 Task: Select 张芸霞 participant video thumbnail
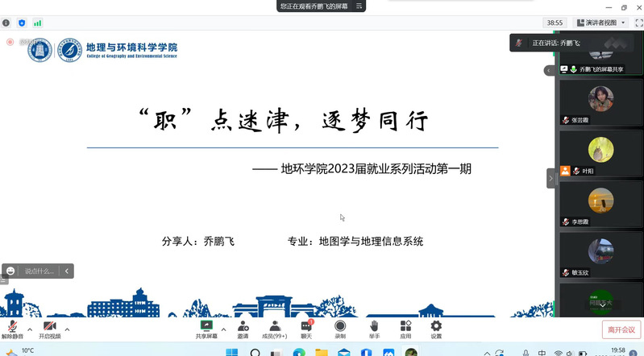pos(600,100)
